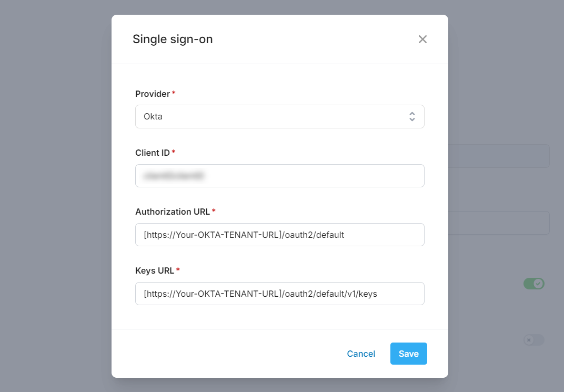Screen dimensions: 564x392
Task: Click the x knob on gray toggle
Action: [529, 340]
